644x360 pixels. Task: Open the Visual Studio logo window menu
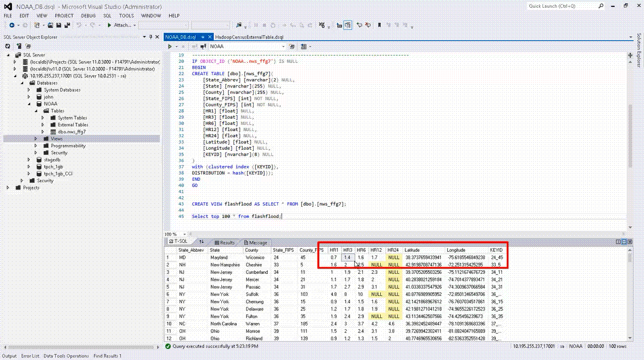pyautogui.click(x=8, y=7)
